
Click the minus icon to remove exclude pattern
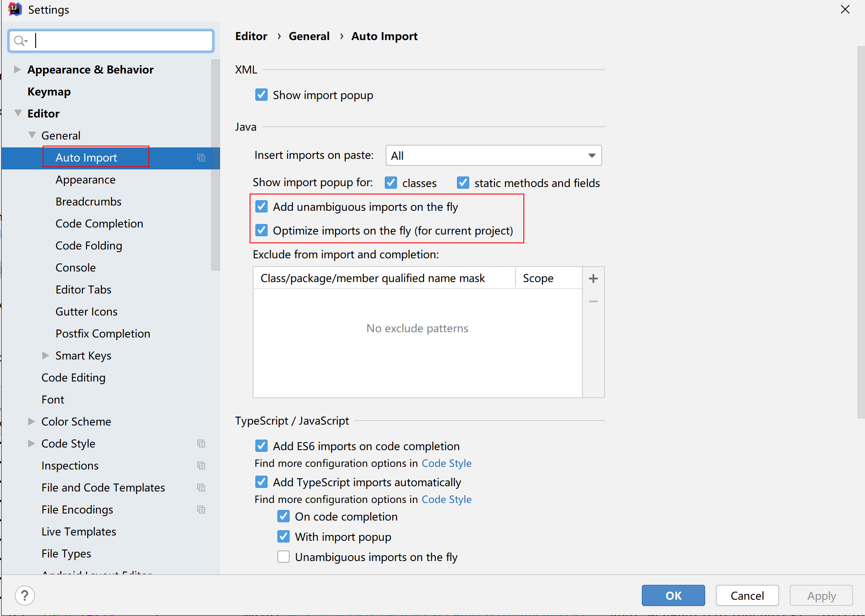click(x=593, y=301)
